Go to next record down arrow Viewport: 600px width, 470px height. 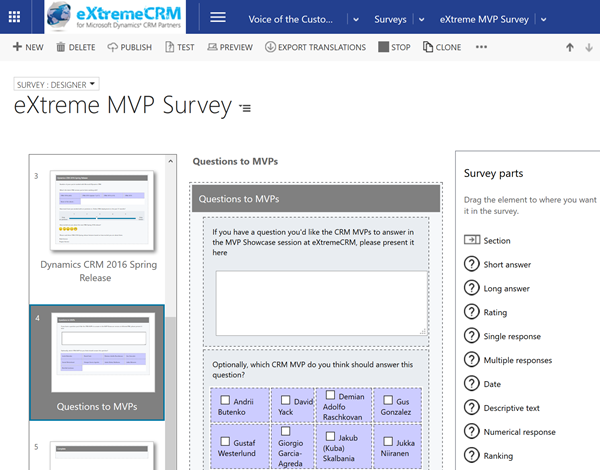589,47
